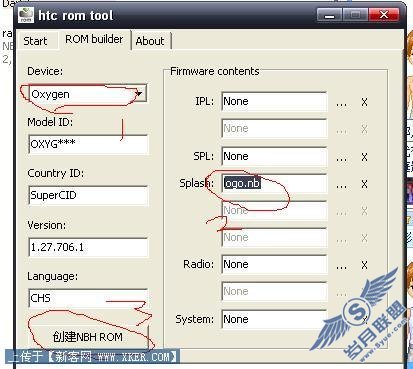413x369 pixels.
Task: Click the Model ID field with OXYG***
Action: (88, 144)
